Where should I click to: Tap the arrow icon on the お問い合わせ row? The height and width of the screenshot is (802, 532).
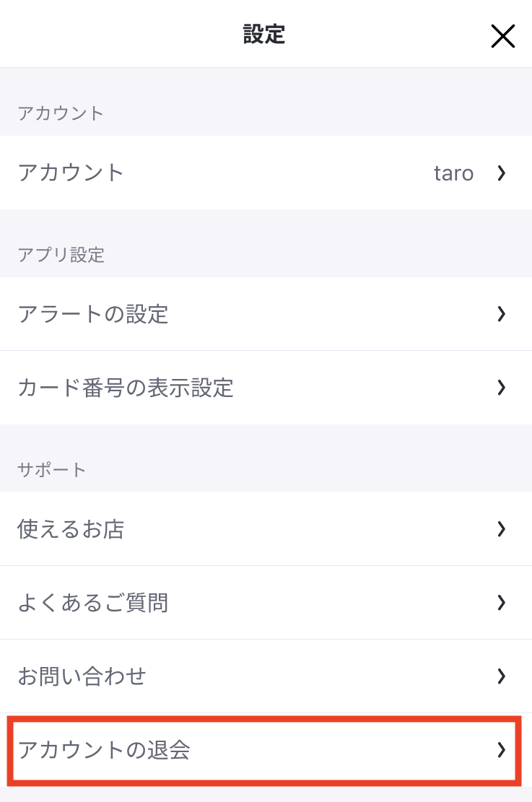[x=501, y=676]
